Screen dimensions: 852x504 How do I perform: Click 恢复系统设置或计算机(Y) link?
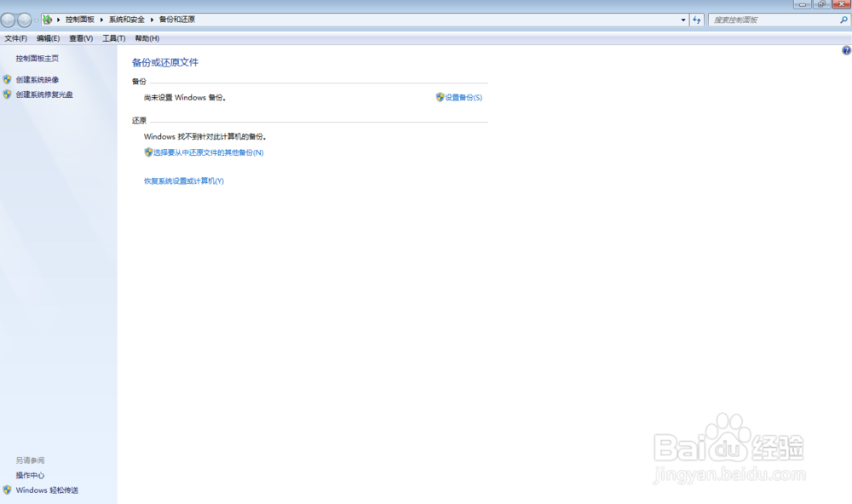[x=184, y=181]
